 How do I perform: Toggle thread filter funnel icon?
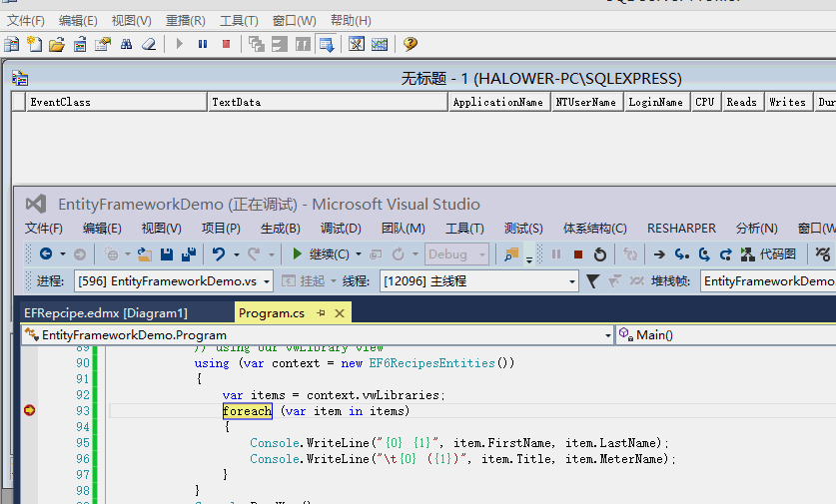592,280
